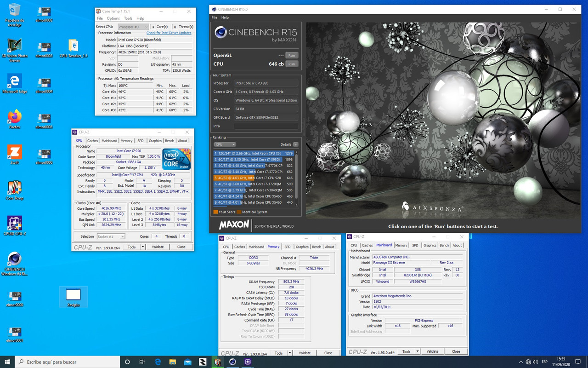Open the Mail app from the taskbar

coord(187,362)
